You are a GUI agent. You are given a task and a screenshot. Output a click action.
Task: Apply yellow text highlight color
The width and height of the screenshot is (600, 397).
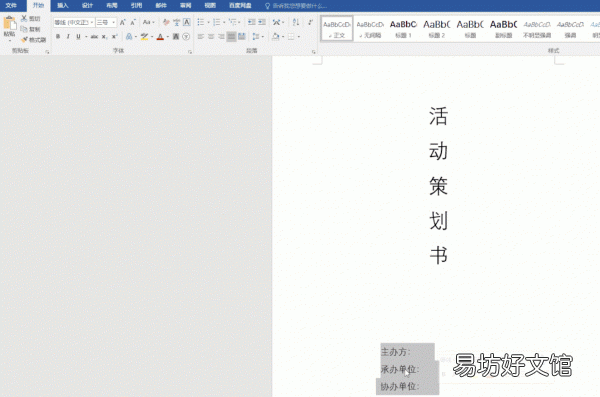pyautogui.click(x=144, y=37)
